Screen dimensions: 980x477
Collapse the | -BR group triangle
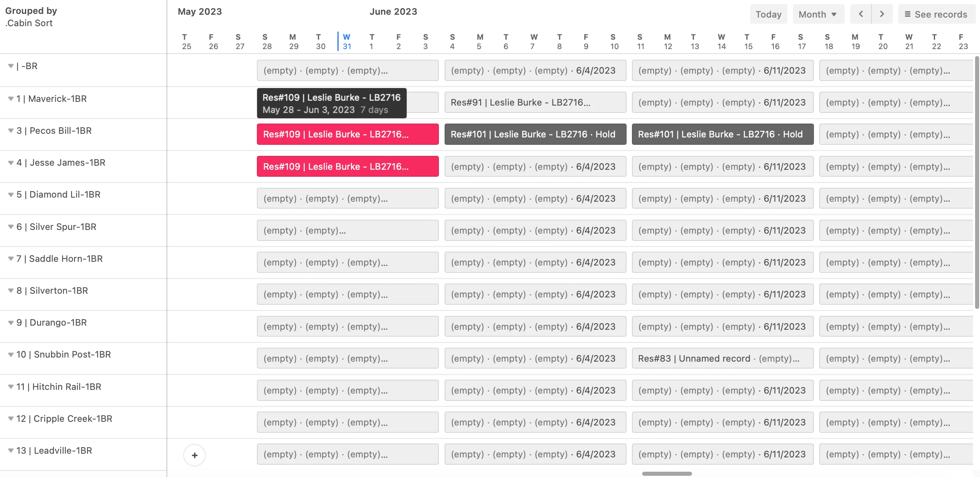[x=11, y=66]
